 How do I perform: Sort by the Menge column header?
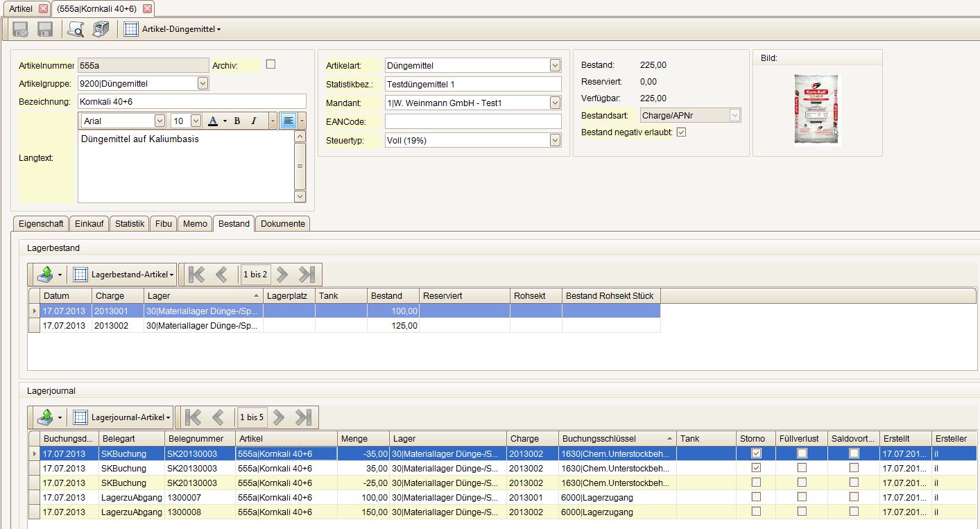[363, 438]
